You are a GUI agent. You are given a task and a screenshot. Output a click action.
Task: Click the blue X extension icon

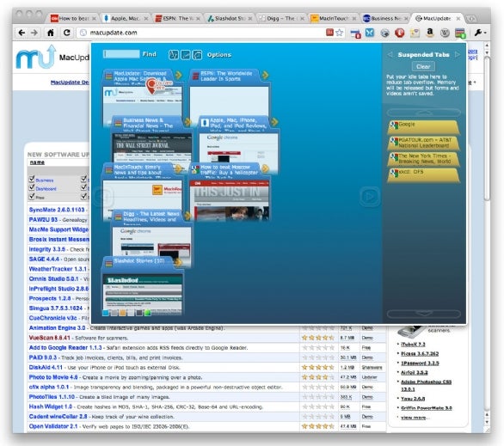pyautogui.click(x=370, y=33)
